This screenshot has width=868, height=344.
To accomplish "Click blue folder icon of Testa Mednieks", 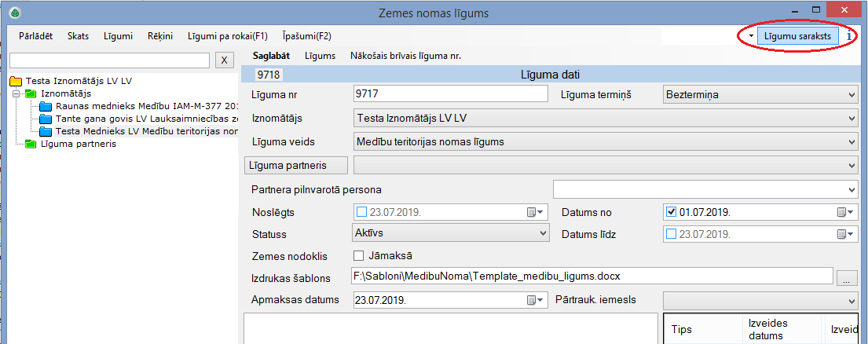I will point(46,132).
